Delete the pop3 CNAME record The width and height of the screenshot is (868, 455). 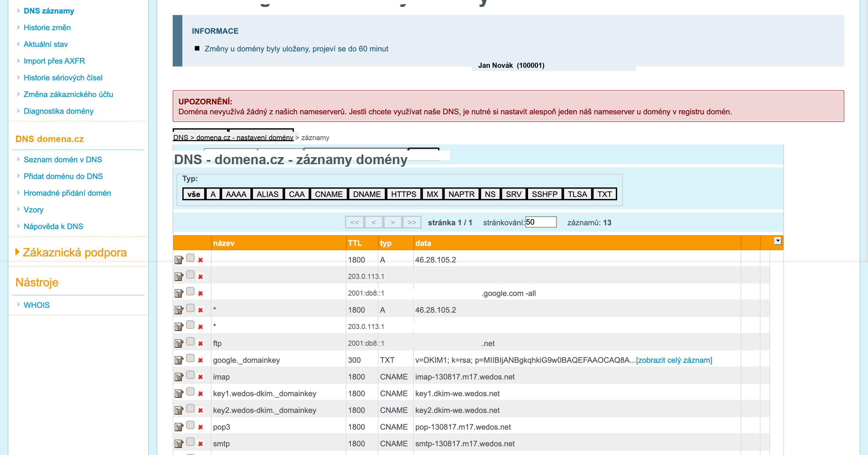tap(201, 427)
